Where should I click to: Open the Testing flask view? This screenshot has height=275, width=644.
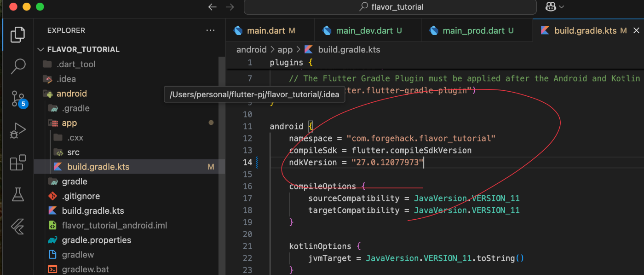tap(17, 194)
